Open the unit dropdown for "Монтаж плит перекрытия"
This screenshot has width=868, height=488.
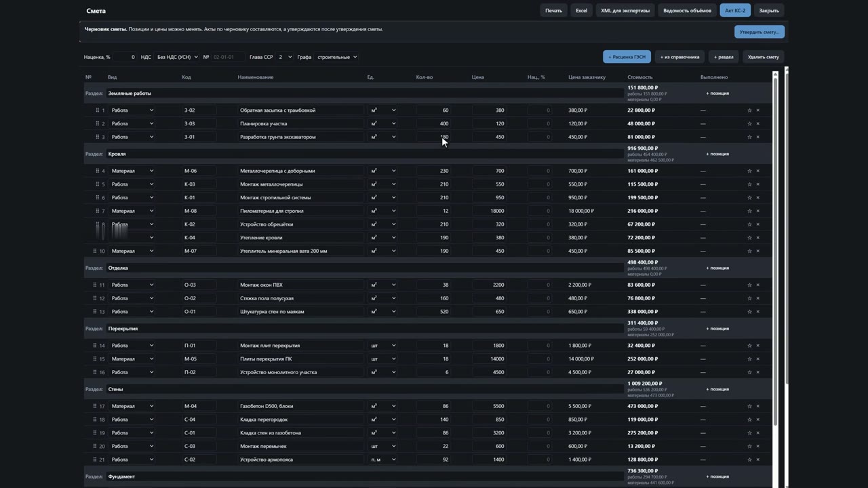pos(383,346)
